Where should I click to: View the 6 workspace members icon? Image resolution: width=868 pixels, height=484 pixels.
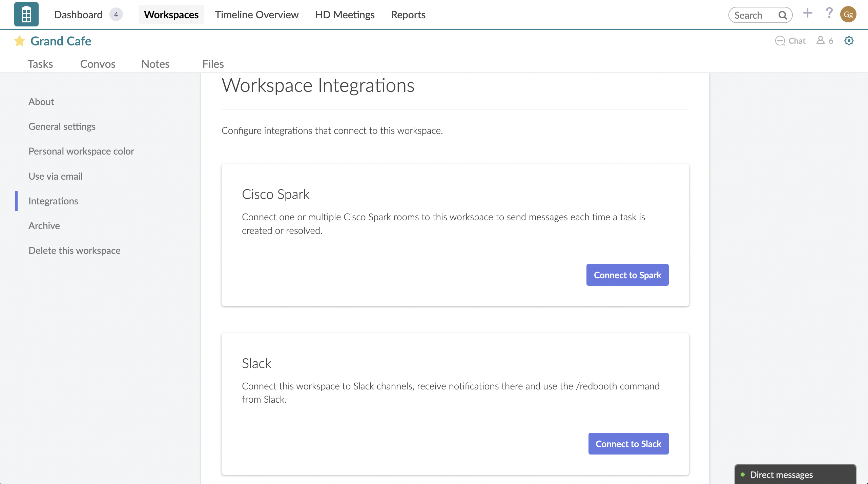tap(821, 41)
